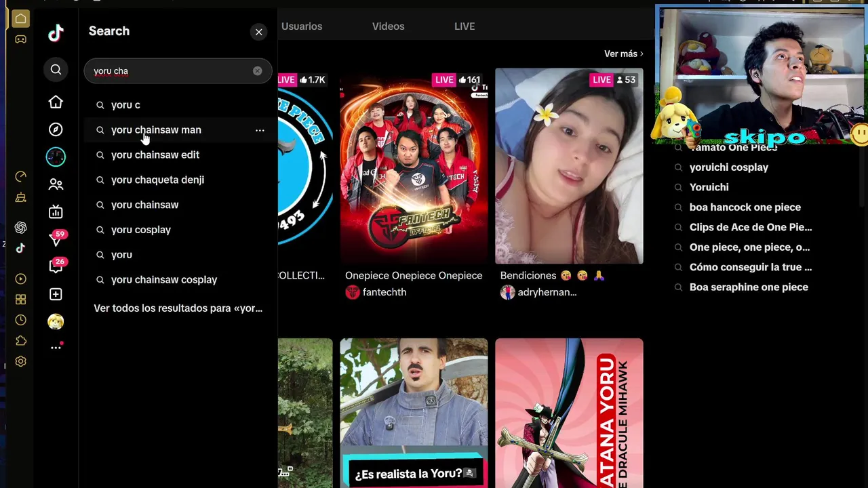Open the adryhernan... user profile link
Viewport: 868px width, 488px height.
click(x=547, y=292)
